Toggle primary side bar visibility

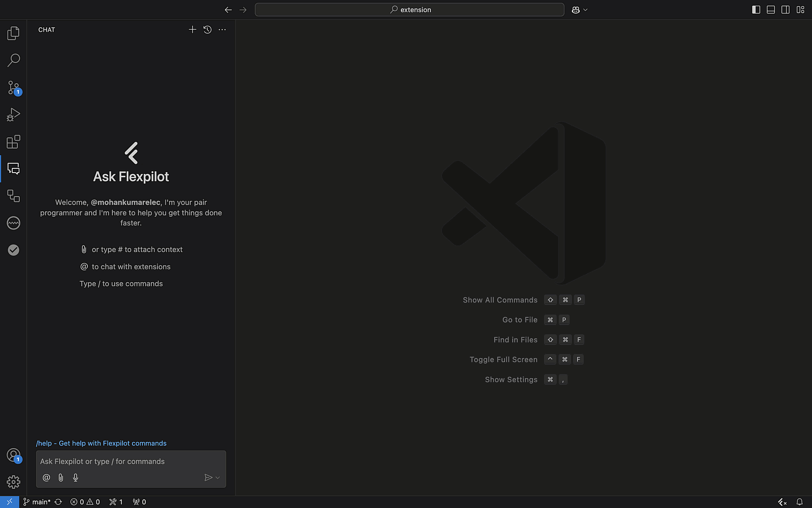756,10
